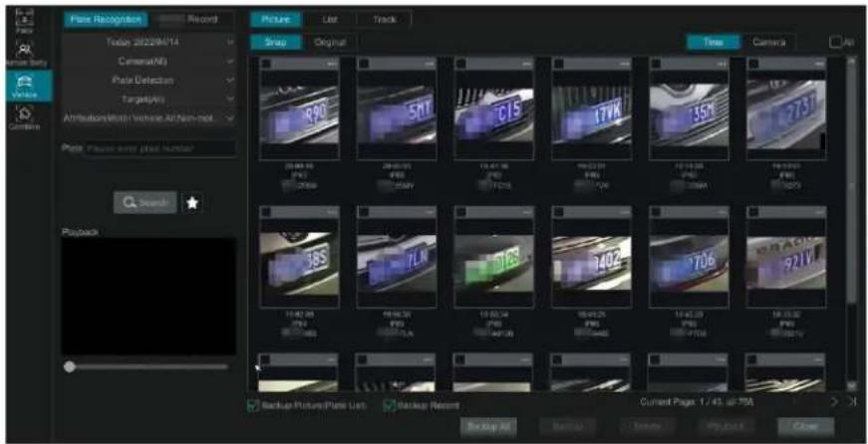
Task: Switch to the Original image tab
Action: coord(330,42)
